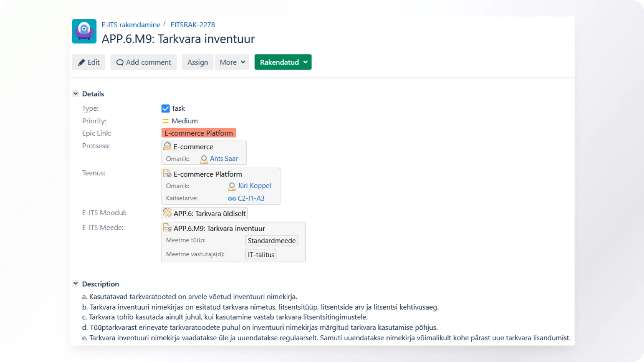Click the Edit button
The height and width of the screenshot is (362, 644).
click(89, 62)
